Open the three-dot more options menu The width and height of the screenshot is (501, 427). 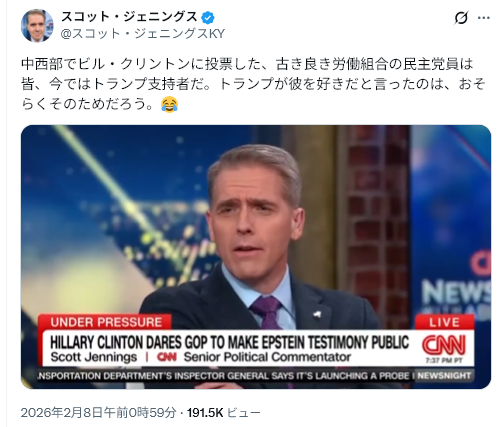(484, 18)
